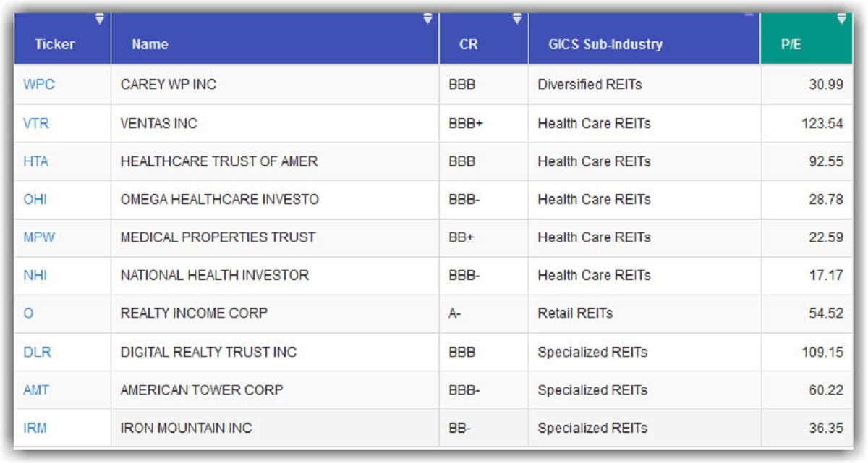Click the sort arrow in Name column
Viewport: 868px width, 464px height.
point(428,18)
